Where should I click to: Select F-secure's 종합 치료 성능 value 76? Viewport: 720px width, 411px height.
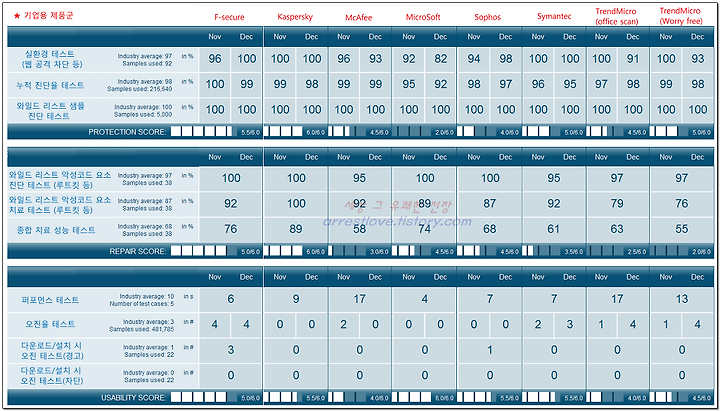pos(231,229)
